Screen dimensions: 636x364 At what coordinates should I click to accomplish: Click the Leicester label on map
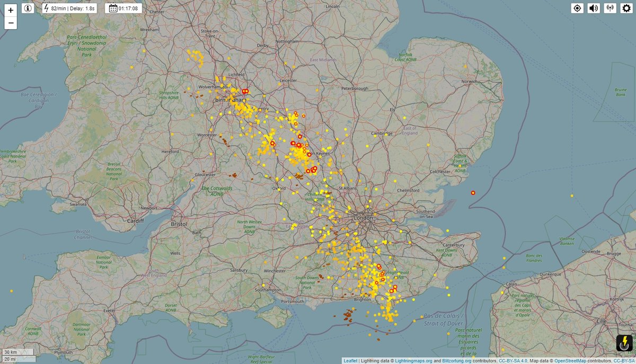288,81
